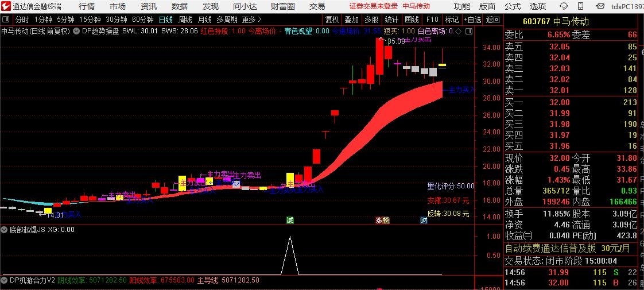644x290 pixels.
Task: Open the 版面 menu
Action: (x=487, y=6)
